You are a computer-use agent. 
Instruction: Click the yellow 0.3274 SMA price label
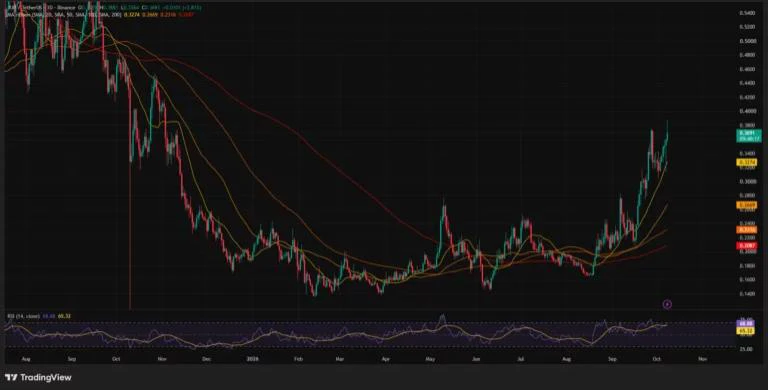pyautogui.click(x=747, y=162)
